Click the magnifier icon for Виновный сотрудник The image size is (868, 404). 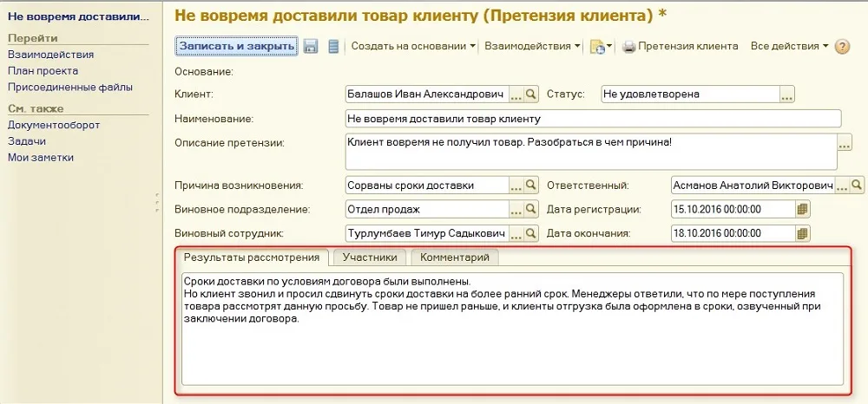pos(530,233)
